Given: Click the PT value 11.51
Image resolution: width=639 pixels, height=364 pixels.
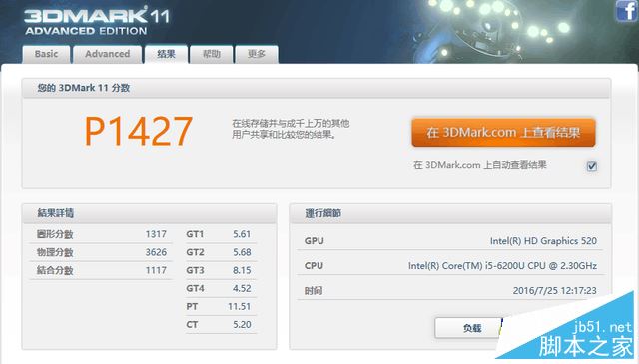Looking at the screenshot, I should (240, 306).
